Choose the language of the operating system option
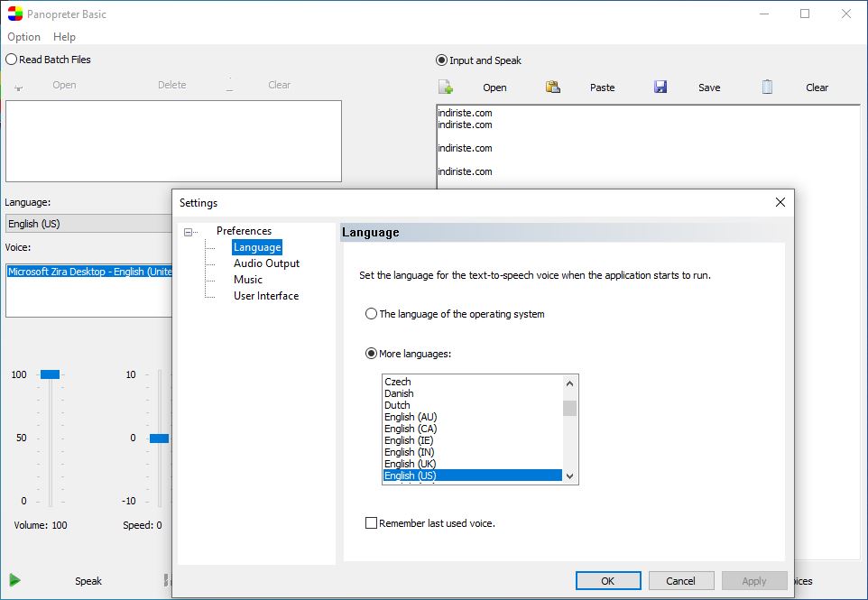This screenshot has height=600, width=868. tap(371, 314)
